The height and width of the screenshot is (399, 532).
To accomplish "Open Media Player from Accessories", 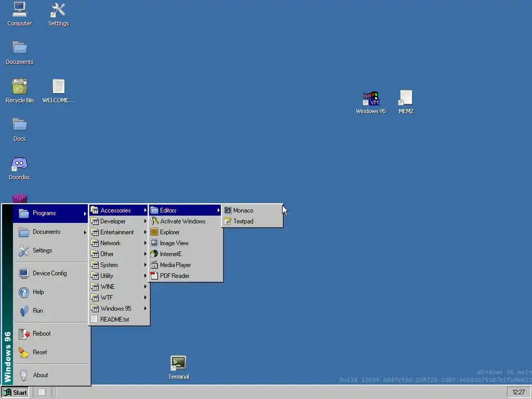I will point(185,264).
